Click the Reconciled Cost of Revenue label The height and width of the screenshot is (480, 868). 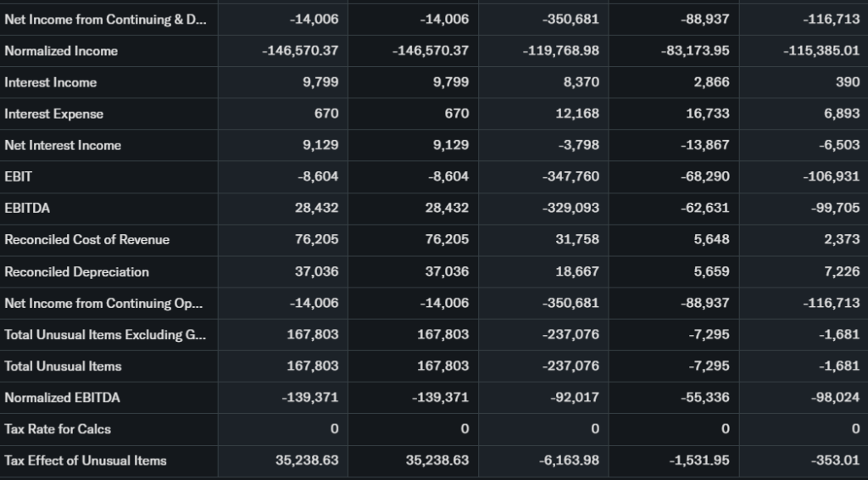click(x=87, y=239)
